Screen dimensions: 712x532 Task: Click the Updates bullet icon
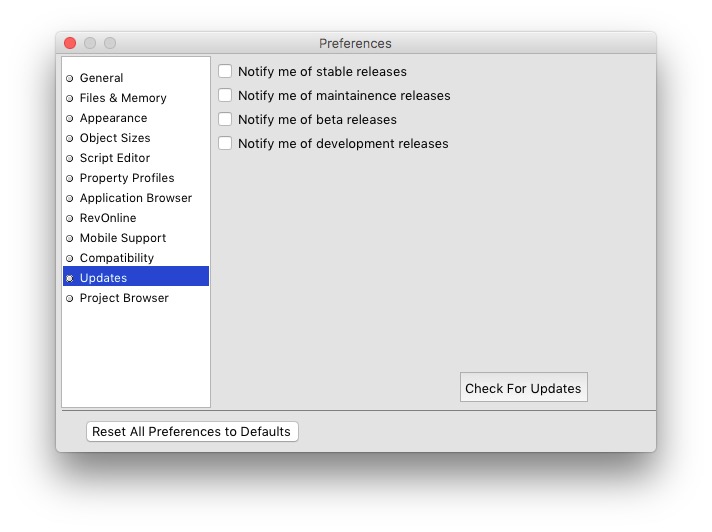(70, 278)
